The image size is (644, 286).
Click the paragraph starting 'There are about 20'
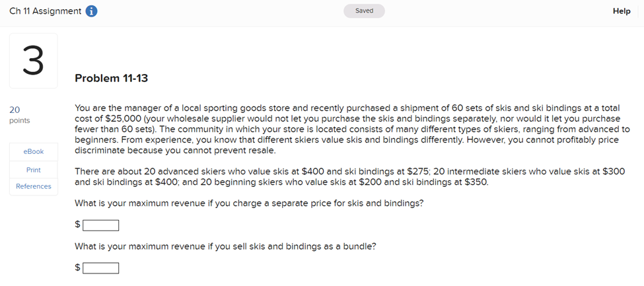[x=350, y=177]
